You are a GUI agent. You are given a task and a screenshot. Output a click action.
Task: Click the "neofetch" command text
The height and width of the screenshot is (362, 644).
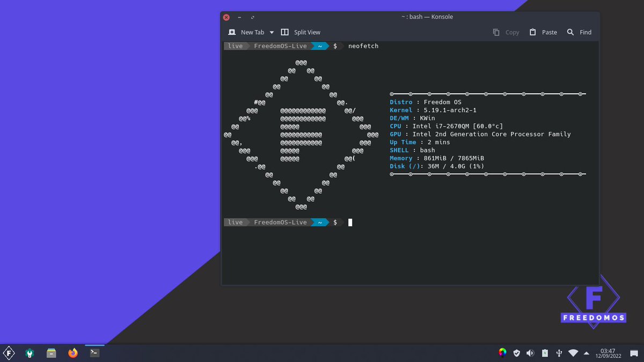pos(363,46)
